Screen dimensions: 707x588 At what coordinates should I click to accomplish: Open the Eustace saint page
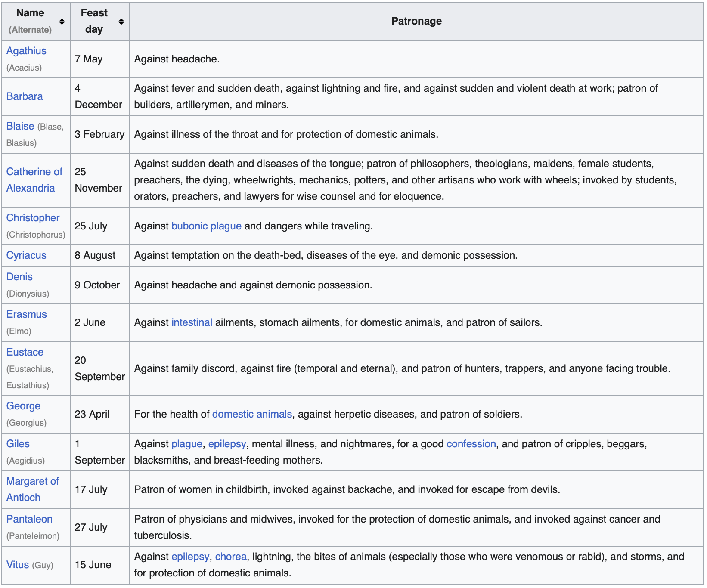click(25, 352)
